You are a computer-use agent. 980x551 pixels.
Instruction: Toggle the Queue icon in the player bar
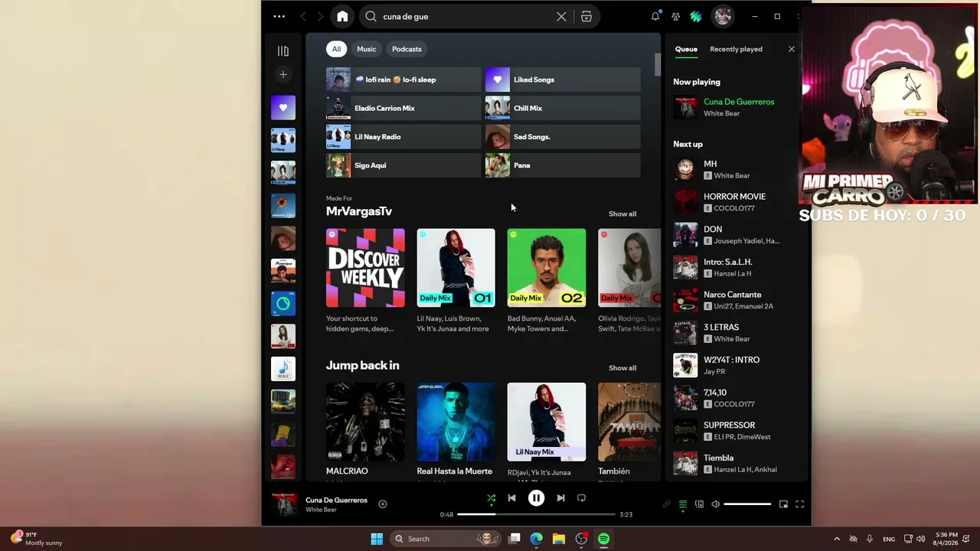tap(683, 504)
